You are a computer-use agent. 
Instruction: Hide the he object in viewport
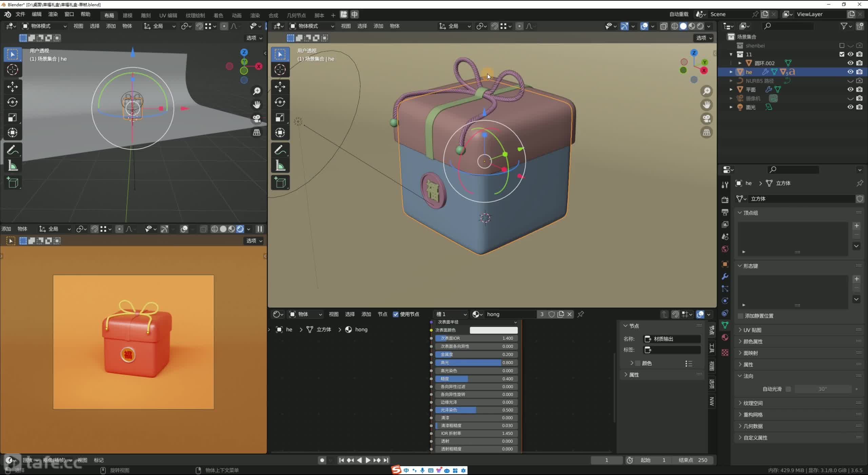pos(850,72)
